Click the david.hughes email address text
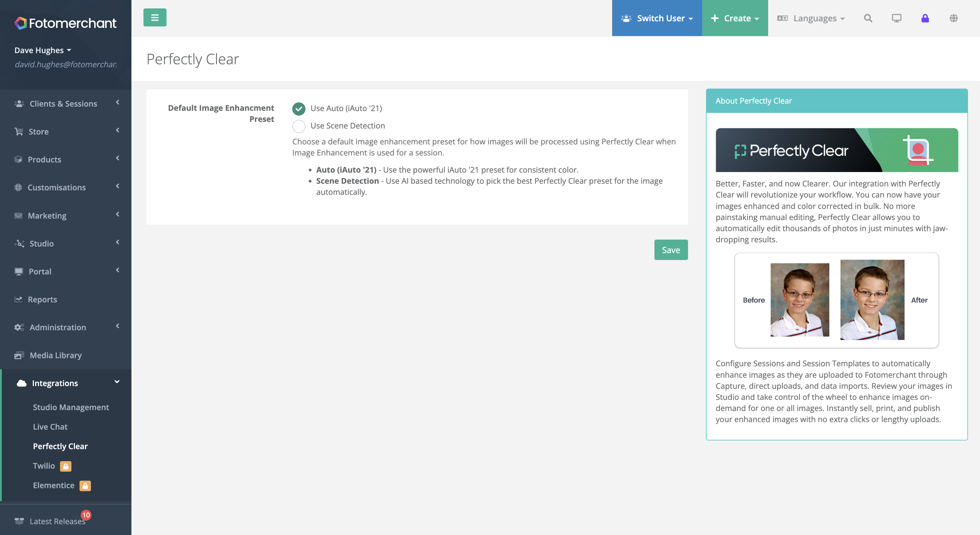Screen dimensions: 980x535 pos(65,64)
